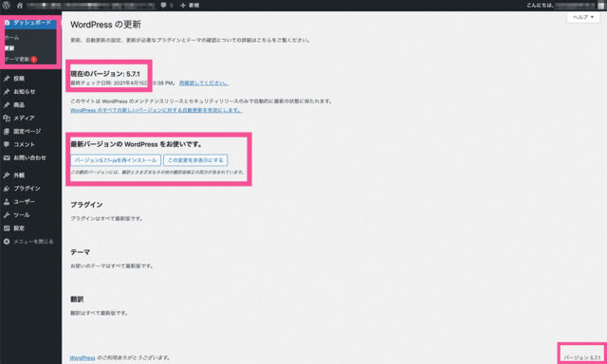
Task: Open the ツール wrench icon menu
Action: click(7, 215)
